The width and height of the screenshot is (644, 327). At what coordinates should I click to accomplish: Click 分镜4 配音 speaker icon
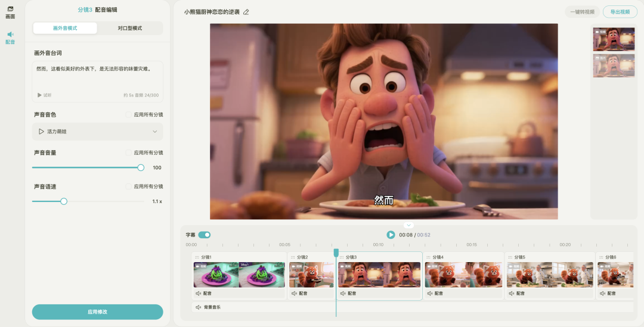[429, 294]
